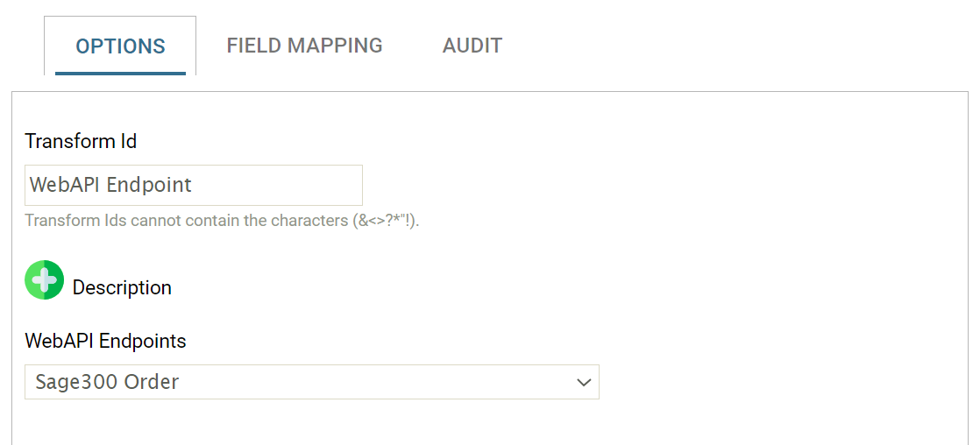Click the chevron arrow of the endpoints dropdown
The height and width of the screenshot is (445, 980).
pyautogui.click(x=584, y=382)
